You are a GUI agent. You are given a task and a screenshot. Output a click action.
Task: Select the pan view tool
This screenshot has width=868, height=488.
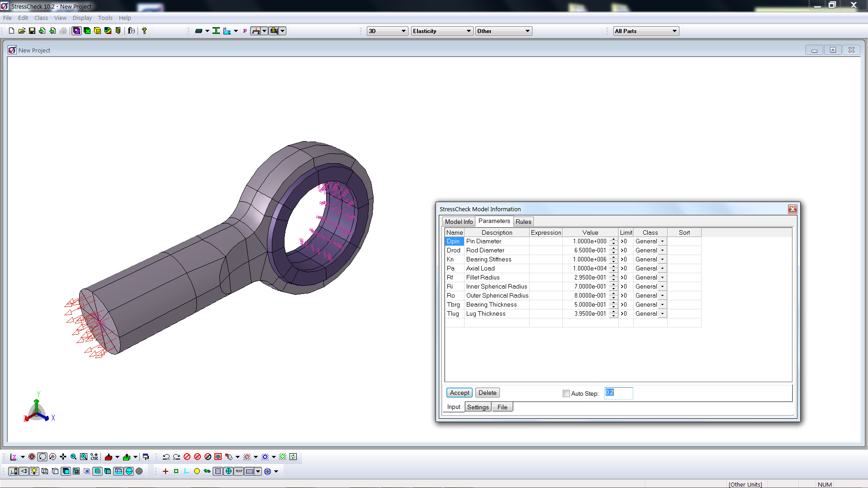[x=63, y=457]
